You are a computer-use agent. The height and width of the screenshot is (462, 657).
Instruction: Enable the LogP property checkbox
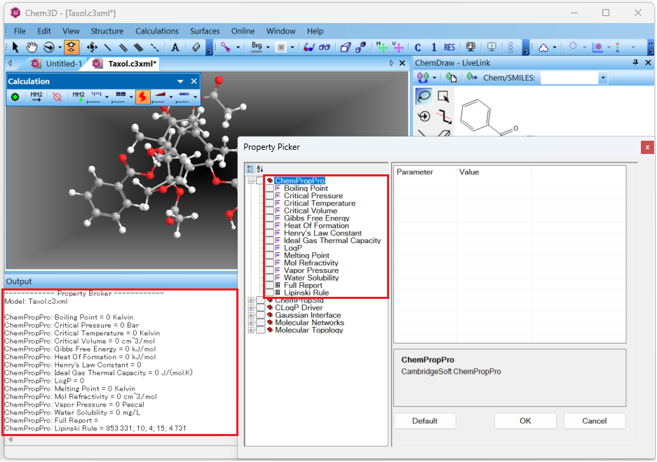(x=268, y=248)
